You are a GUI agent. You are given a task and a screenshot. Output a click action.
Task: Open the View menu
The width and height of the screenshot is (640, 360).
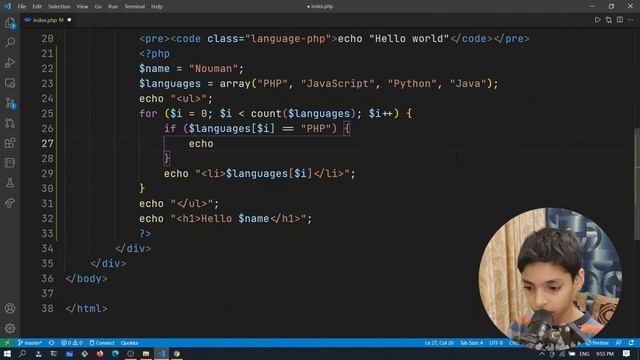(x=82, y=6)
